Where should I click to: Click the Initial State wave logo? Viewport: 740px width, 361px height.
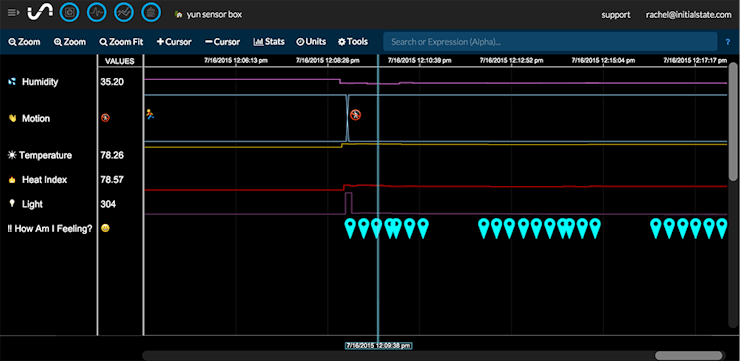[x=40, y=13]
